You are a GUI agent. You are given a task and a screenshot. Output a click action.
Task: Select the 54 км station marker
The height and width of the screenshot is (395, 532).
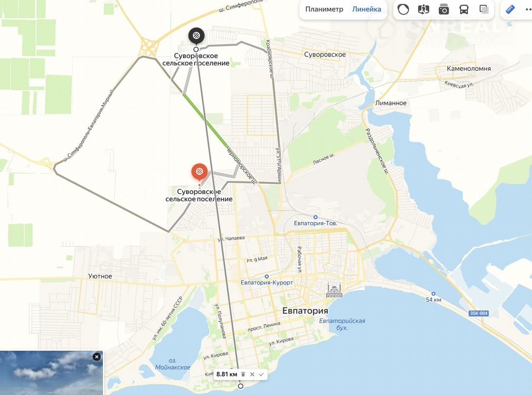(x=433, y=294)
